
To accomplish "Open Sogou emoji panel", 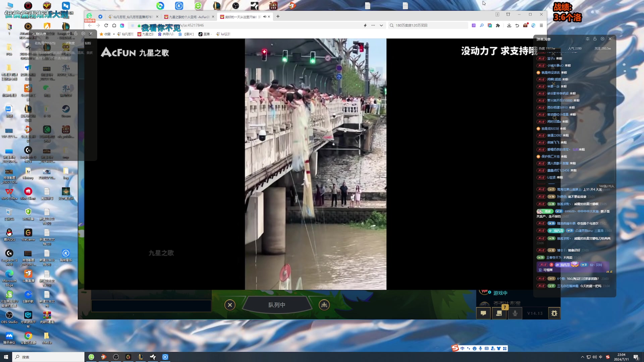I will pyautogui.click(x=475, y=349).
